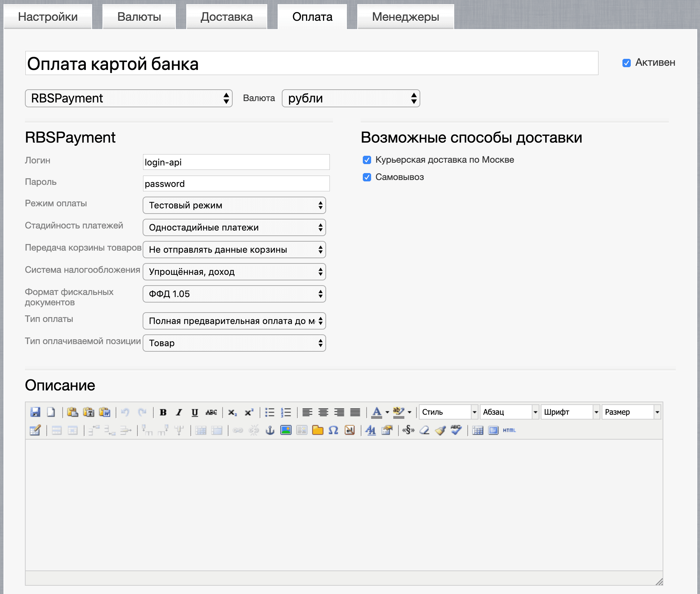700x594 pixels.
Task: Open the anchor insertion tool
Action: (x=270, y=431)
